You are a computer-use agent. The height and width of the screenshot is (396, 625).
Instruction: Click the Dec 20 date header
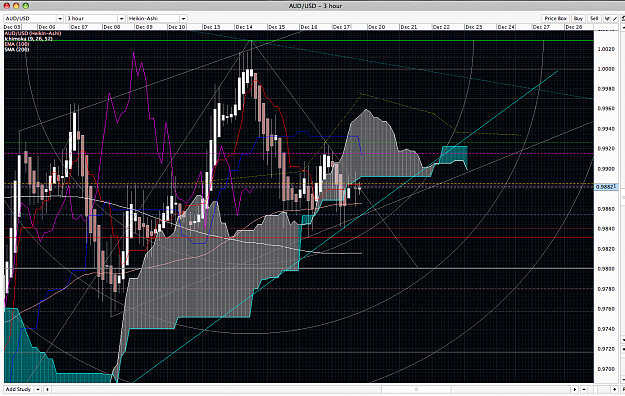coord(376,27)
